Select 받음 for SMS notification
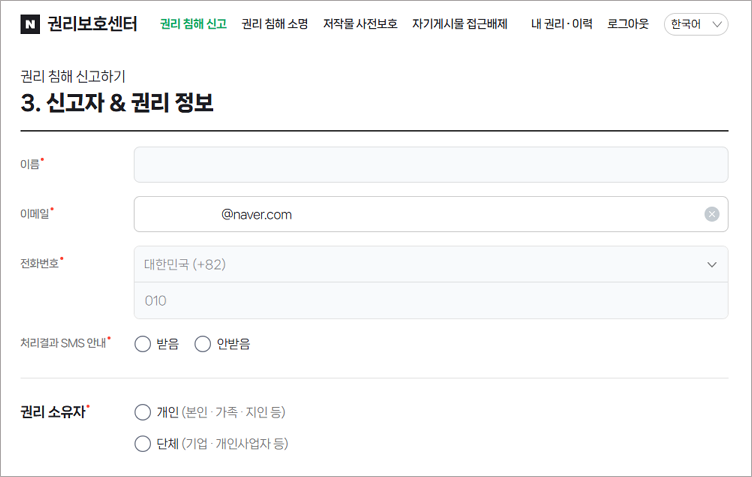 [142, 344]
